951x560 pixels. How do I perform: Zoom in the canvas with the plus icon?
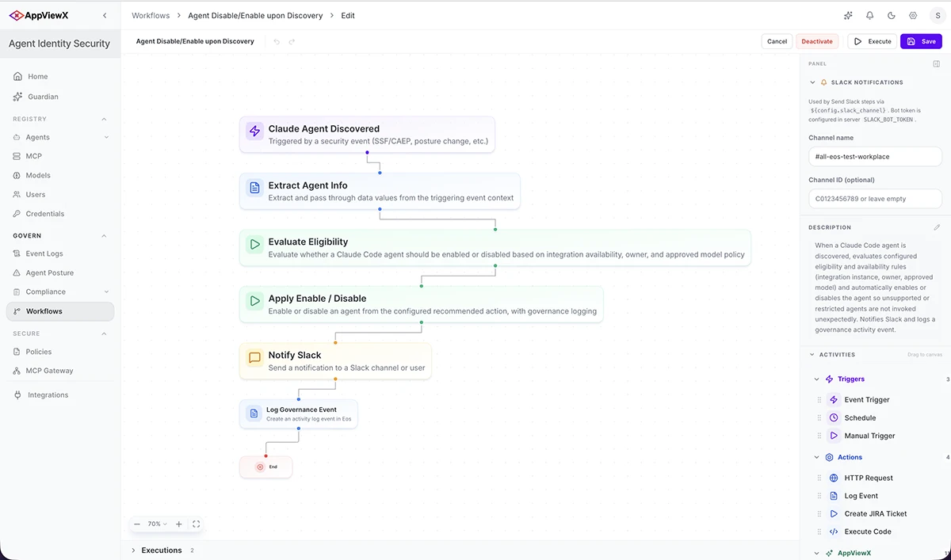click(179, 524)
